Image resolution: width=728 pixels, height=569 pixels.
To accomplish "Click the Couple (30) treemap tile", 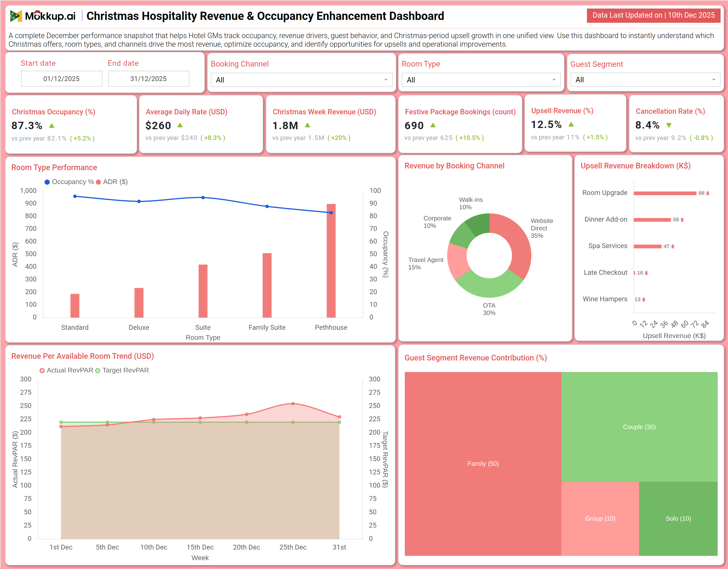I will [639, 427].
